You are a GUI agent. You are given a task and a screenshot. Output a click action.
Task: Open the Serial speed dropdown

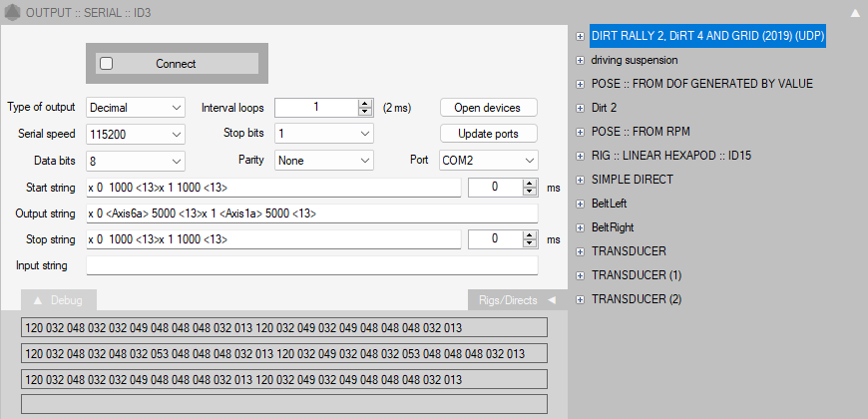[x=136, y=134]
